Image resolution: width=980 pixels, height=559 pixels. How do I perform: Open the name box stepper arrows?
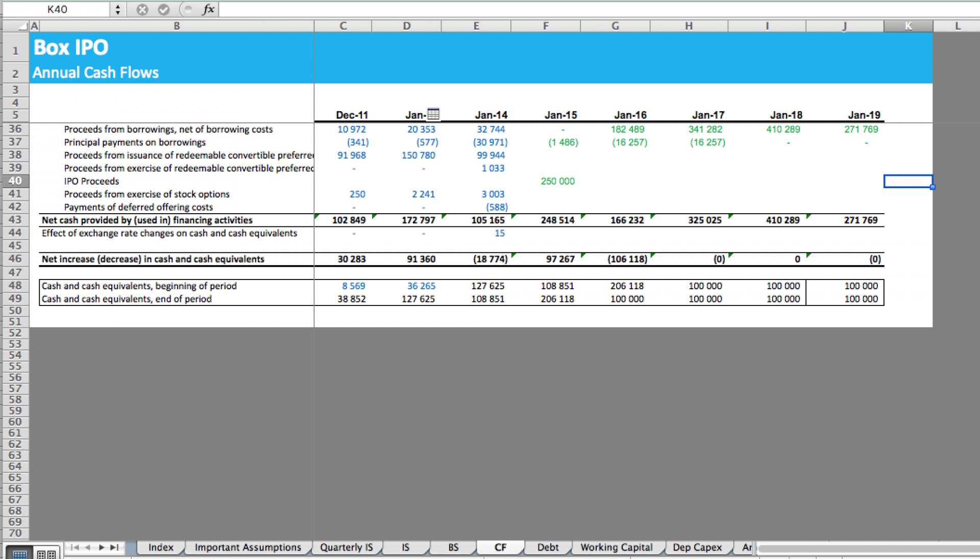(118, 9)
